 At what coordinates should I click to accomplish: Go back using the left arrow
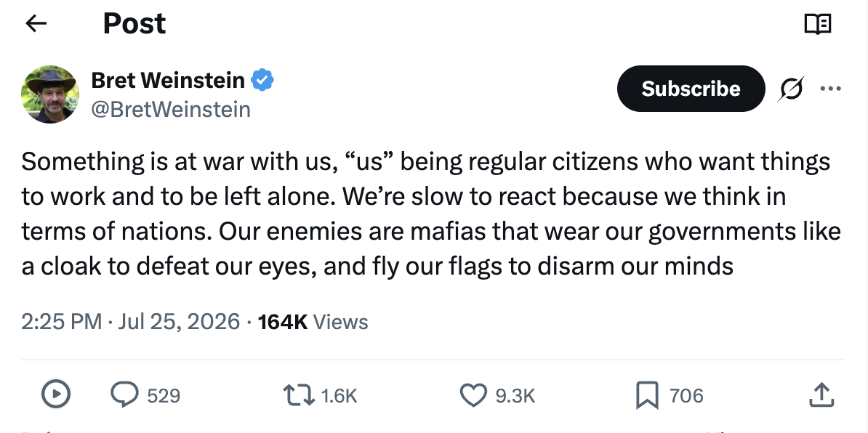tap(36, 23)
